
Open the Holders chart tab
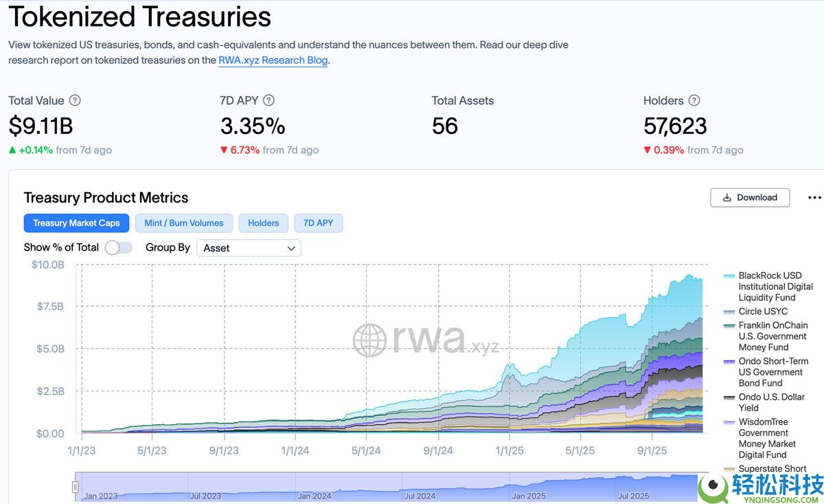coord(264,223)
